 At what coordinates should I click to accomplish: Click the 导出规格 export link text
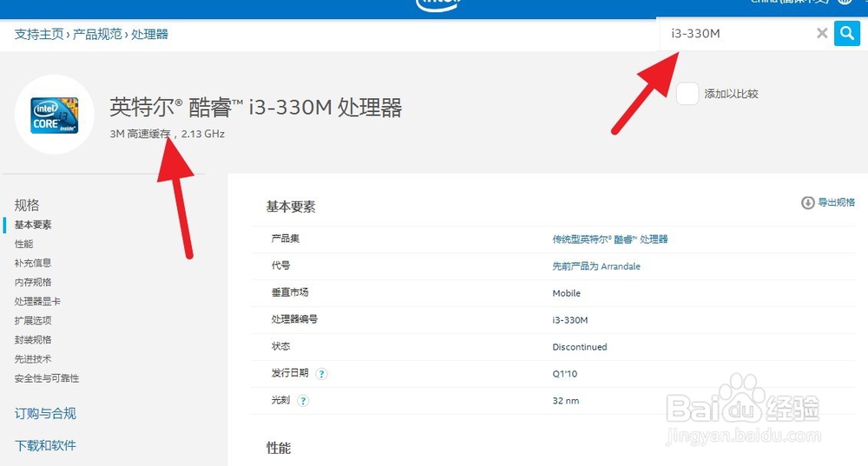(x=837, y=202)
